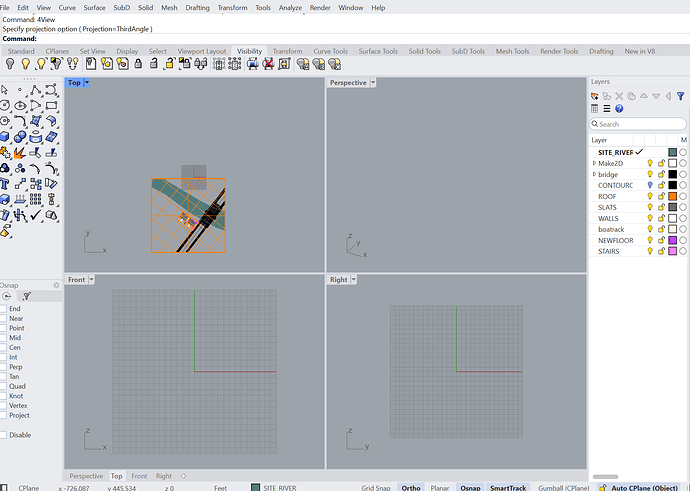Click the Check Objects checkmark icon
The image size is (690, 491).
pyautogui.click(x=36, y=215)
